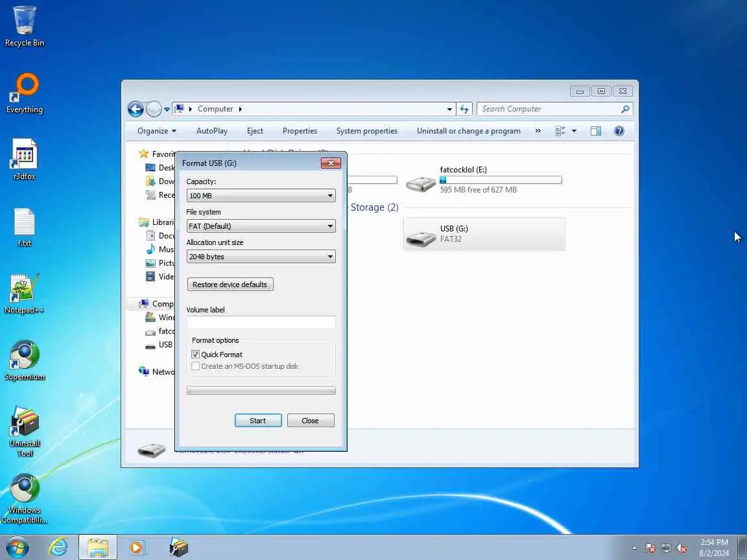Click the format progress bar
This screenshot has width=747, height=560.
point(261,391)
